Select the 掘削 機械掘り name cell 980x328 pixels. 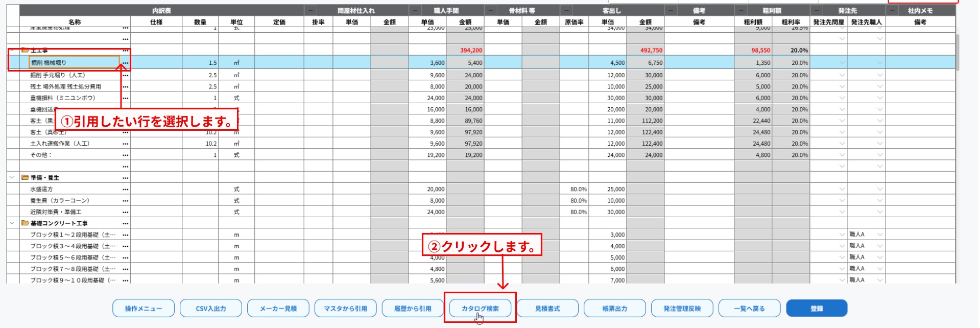(x=74, y=63)
